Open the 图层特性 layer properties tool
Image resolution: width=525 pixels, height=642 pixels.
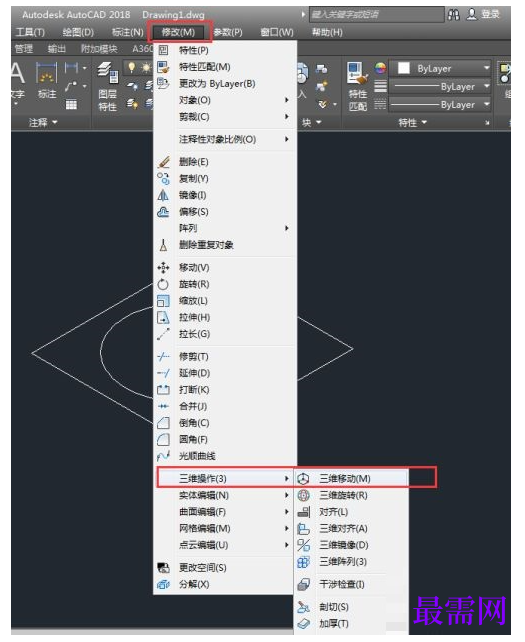pyautogui.click(x=108, y=86)
